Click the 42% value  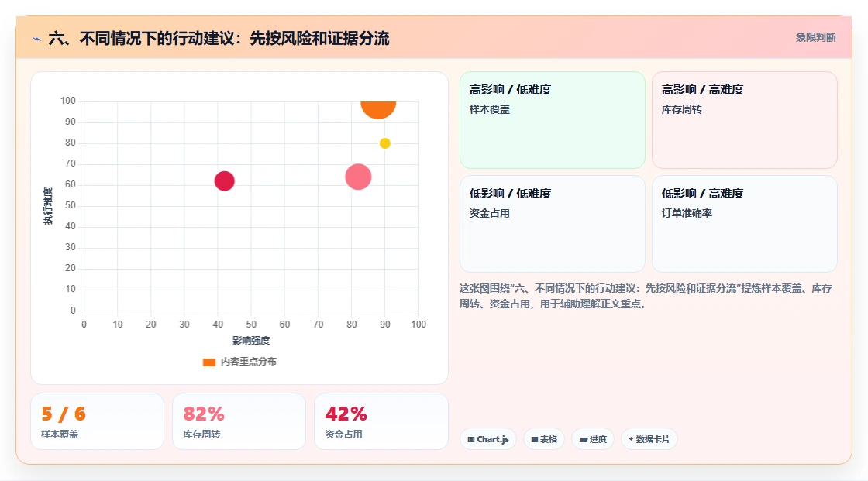click(x=346, y=414)
